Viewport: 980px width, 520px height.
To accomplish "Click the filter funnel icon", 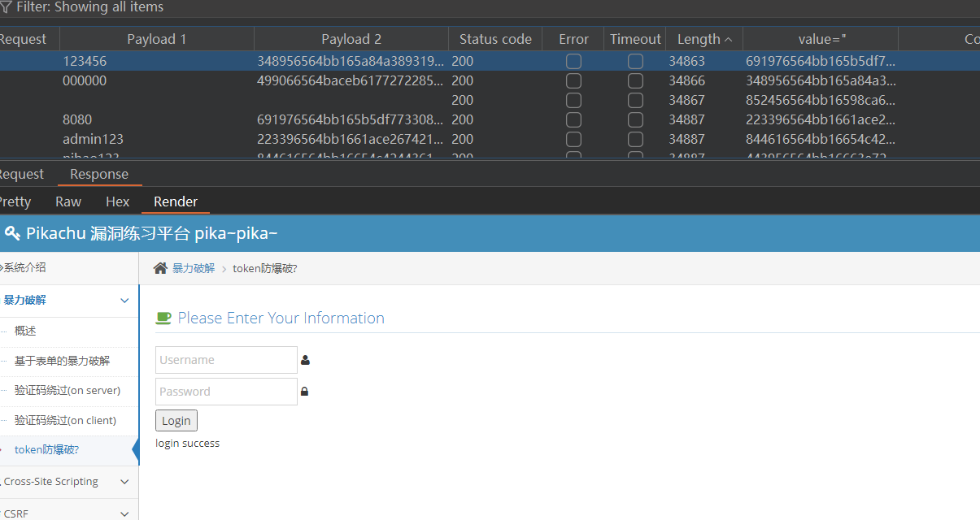I will point(5,7).
